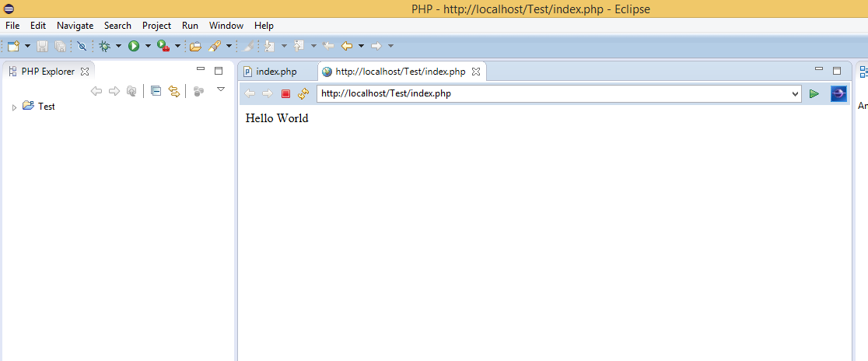Click the Previous Annotation icon
Image resolution: width=868 pixels, height=361 pixels.
pyautogui.click(x=299, y=47)
